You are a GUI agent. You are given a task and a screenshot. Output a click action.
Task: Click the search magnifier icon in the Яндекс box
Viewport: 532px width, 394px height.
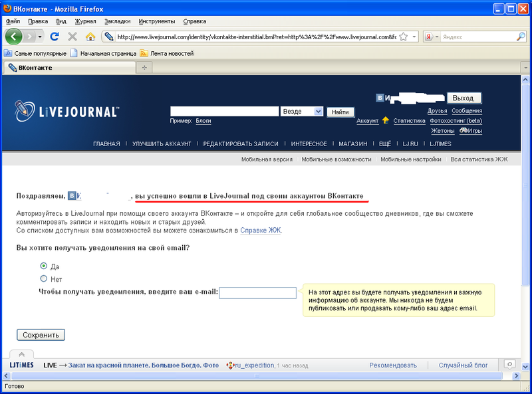click(521, 37)
